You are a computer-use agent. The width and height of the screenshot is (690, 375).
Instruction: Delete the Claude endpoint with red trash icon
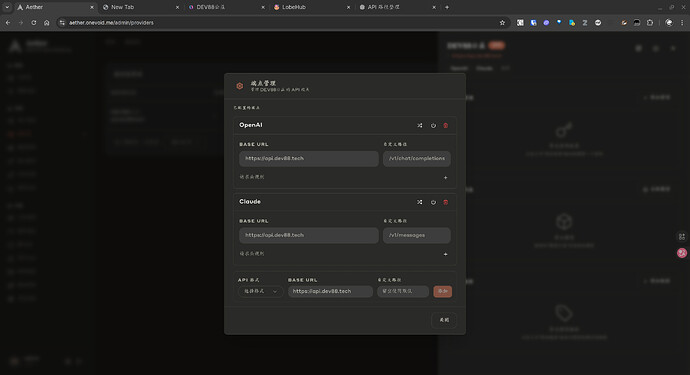click(446, 202)
